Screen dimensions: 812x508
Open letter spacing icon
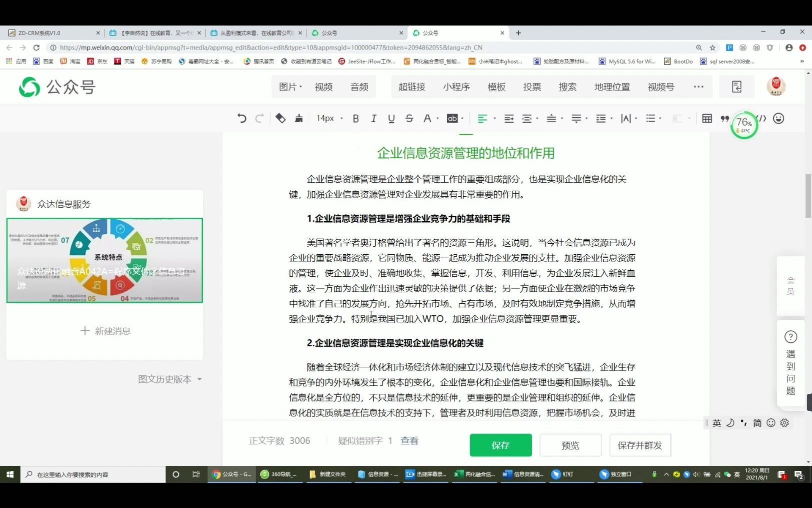pyautogui.click(x=626, y=119)
